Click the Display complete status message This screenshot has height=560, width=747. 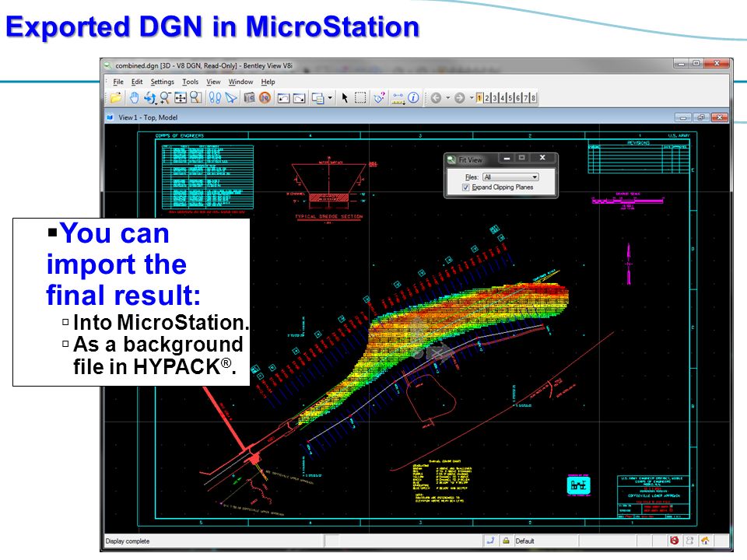pos(127,541)
